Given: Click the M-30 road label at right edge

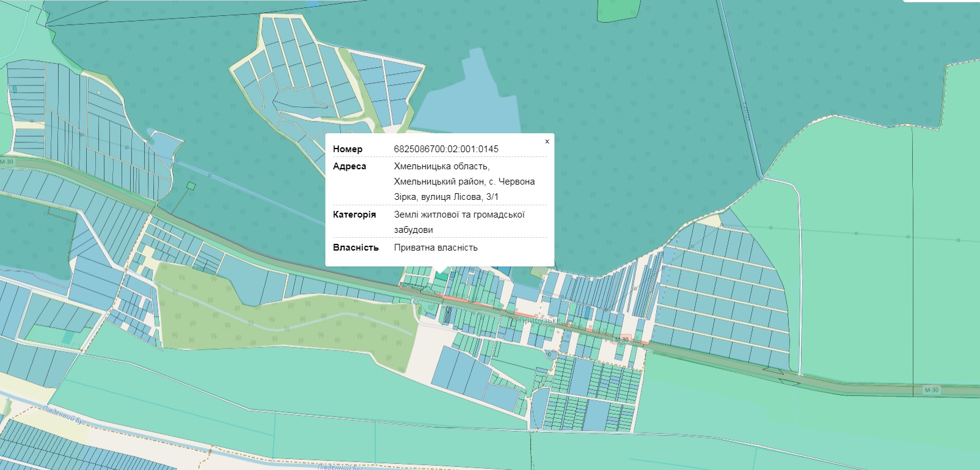Looking at the screenshot, I should (x=931, y=390).
